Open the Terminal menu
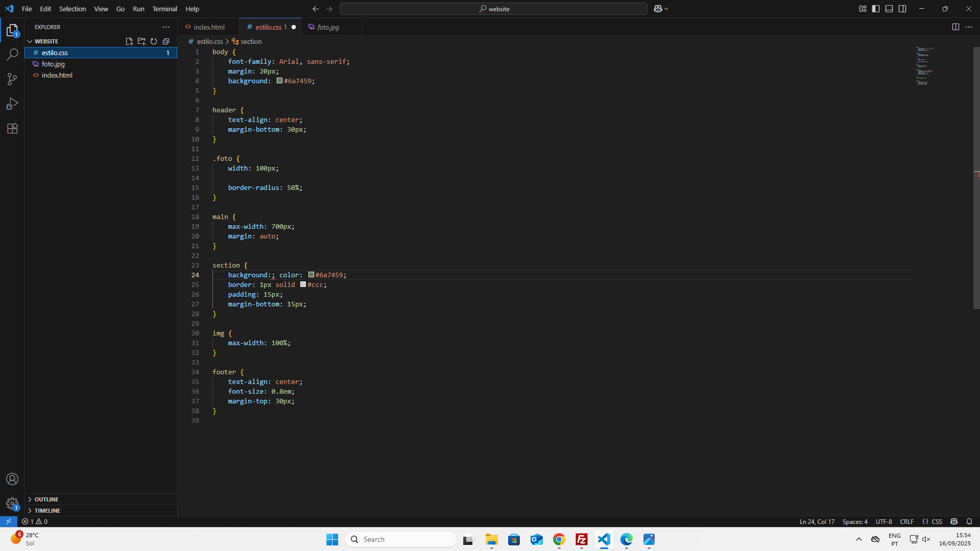Viewport: 980px width, 551px height. coord(164,9)
